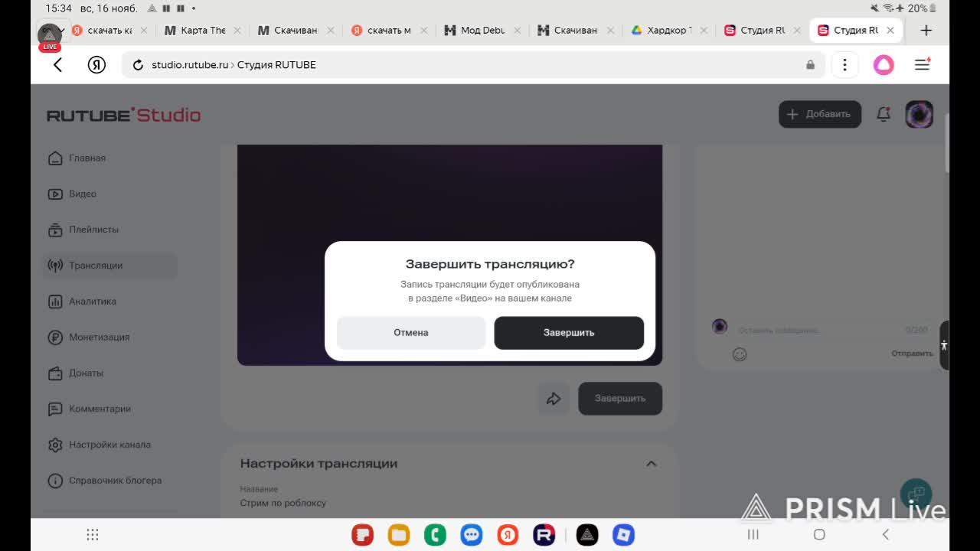Viewport: 980px width, 551px height.
Task: Open the accessibility widget on right edge
Action: click(x=944, y=345)
